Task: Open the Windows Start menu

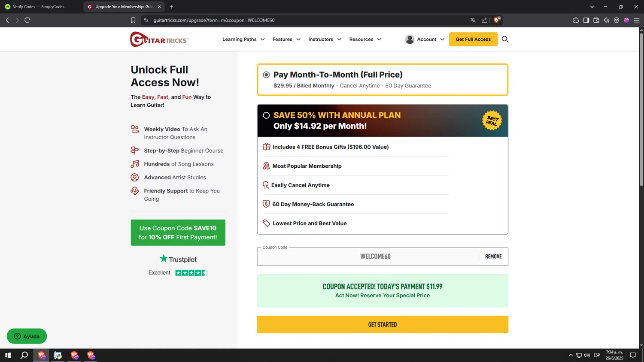Action: coord(8,355)
